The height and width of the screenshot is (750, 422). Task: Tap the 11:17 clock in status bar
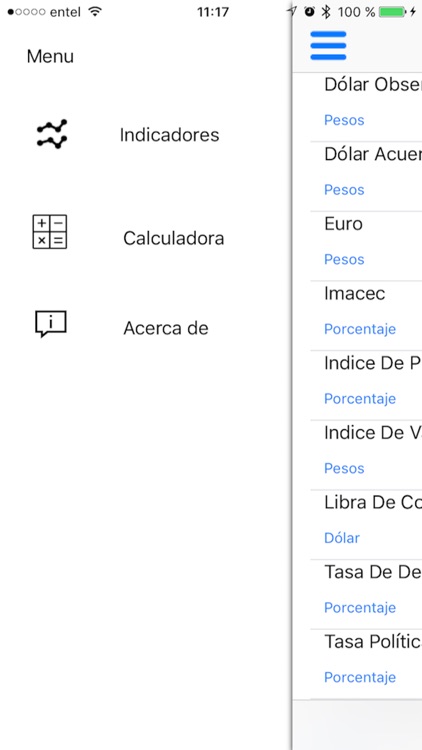(x=213, y=12)
